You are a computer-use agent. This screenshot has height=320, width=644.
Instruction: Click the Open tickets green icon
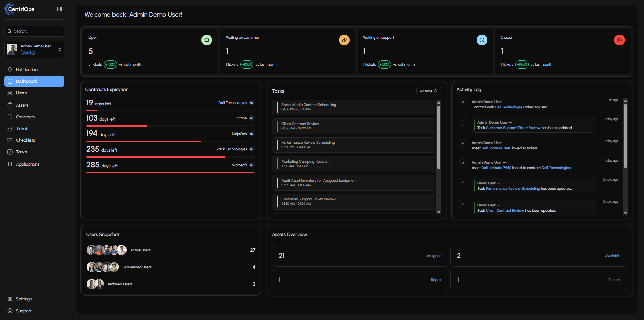point(206,40)
